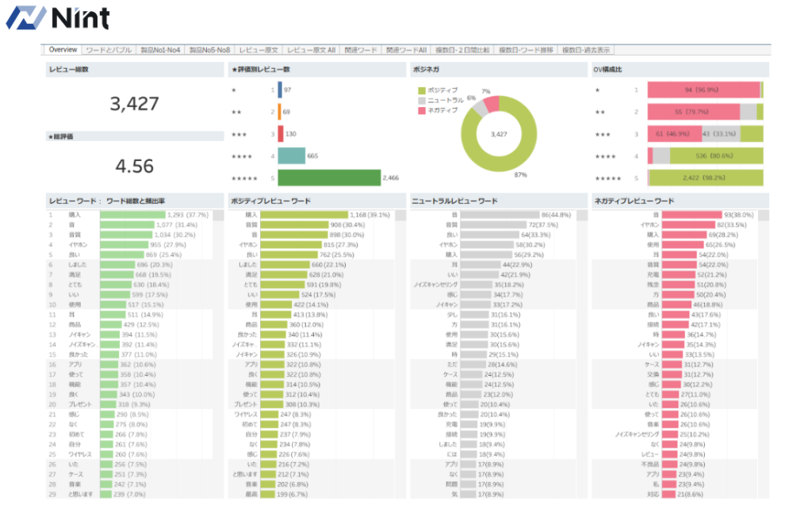Click gray ニュートラル legend swatch
This screenshot has width=812, height=505.
click(420, 101)
